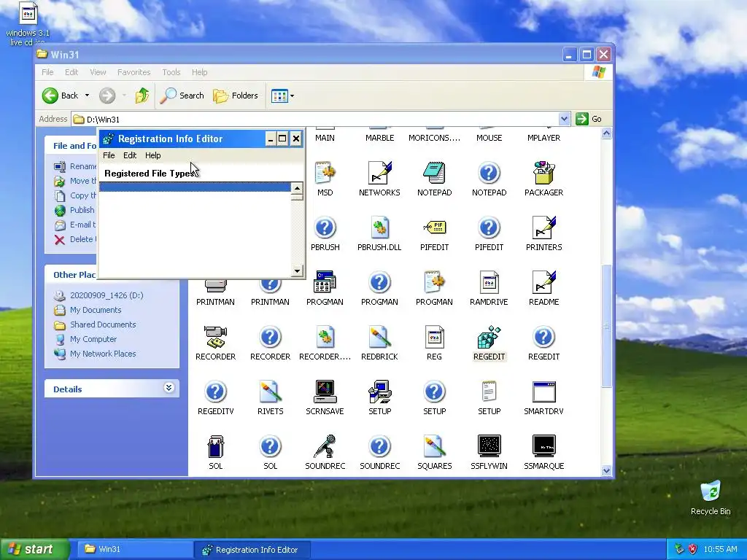This screenshot has width=747, height=560.
Task: Select the SQUARES file icon
Action: [x=435, y=447]
